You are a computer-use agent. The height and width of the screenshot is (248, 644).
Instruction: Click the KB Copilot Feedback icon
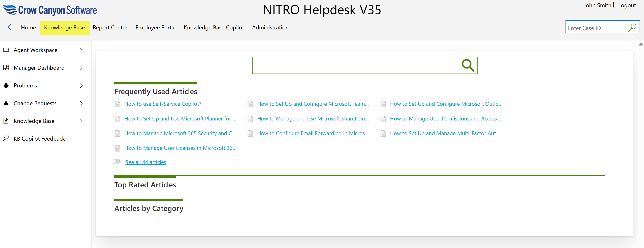[x=6, y=138]
